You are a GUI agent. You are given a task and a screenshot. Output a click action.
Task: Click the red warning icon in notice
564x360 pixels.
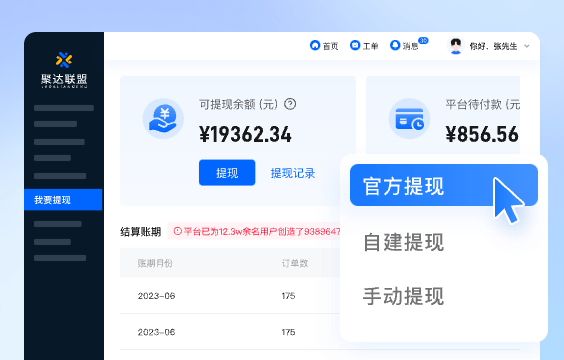point(177,231)
